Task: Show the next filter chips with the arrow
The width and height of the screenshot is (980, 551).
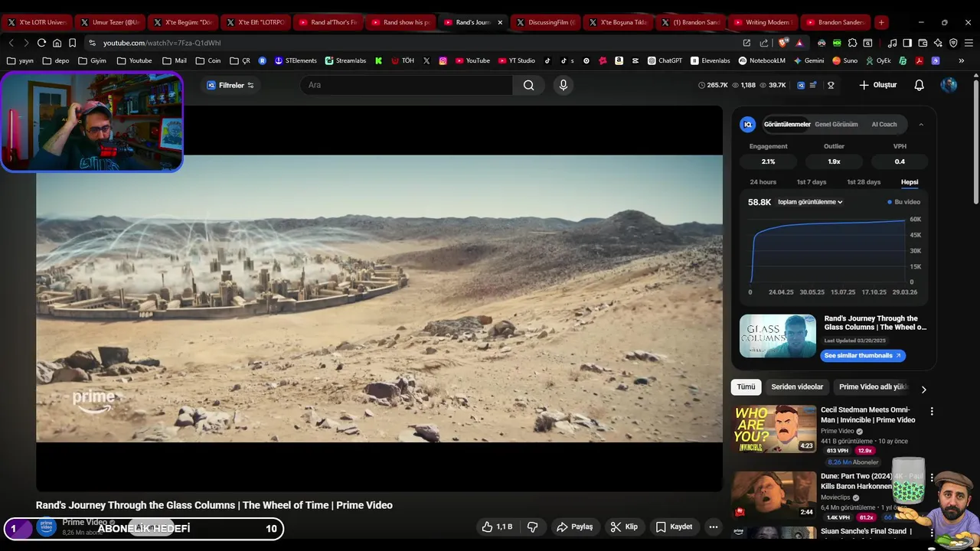Action: click(923, 389)
